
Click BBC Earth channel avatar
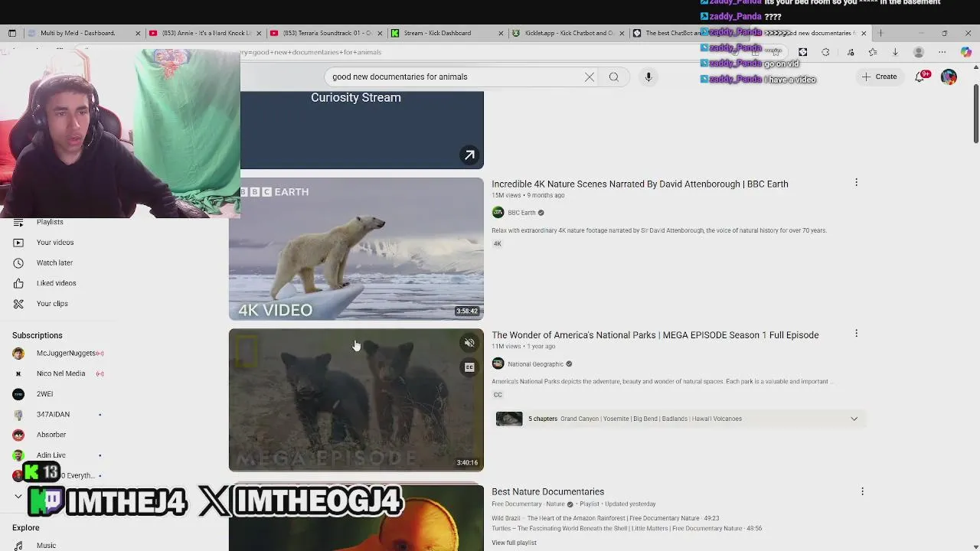click(x=498, y=213)
